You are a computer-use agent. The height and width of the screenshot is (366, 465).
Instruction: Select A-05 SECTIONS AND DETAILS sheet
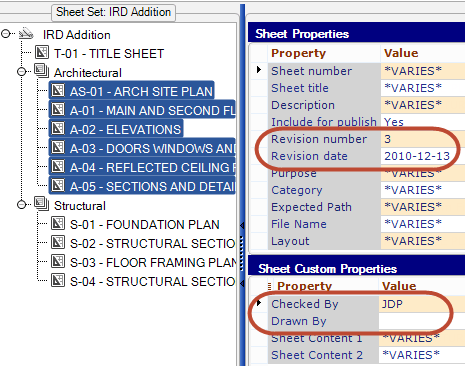pos(142,186)
